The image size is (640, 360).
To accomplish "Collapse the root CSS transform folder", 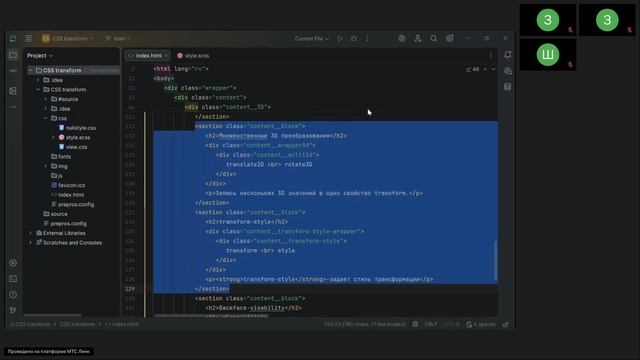I will 31,70.
